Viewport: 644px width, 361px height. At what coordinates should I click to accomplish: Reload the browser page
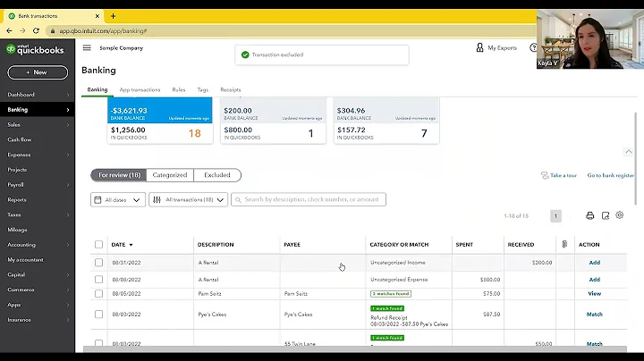tap(36, 30)
